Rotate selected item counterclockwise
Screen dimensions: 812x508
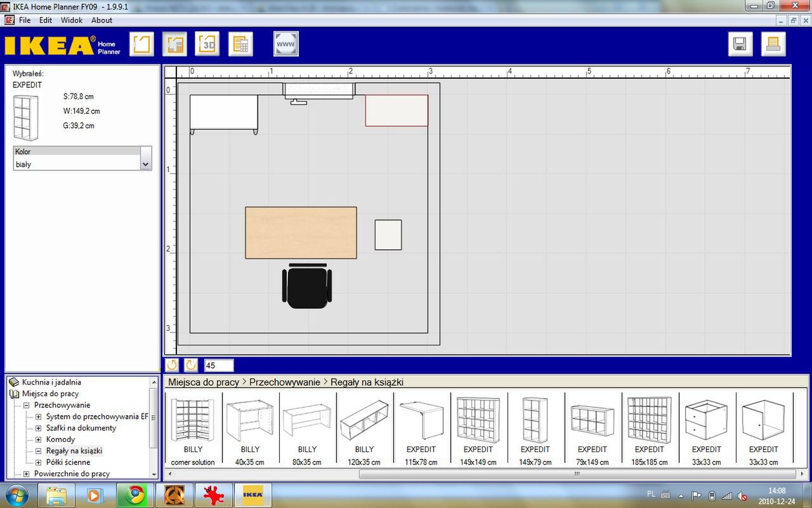(x=172, y=365)
